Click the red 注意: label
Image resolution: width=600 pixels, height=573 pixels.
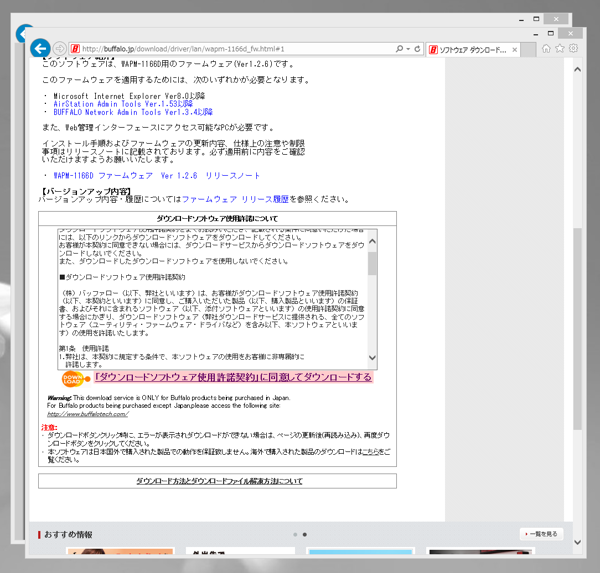pos(49,427)
